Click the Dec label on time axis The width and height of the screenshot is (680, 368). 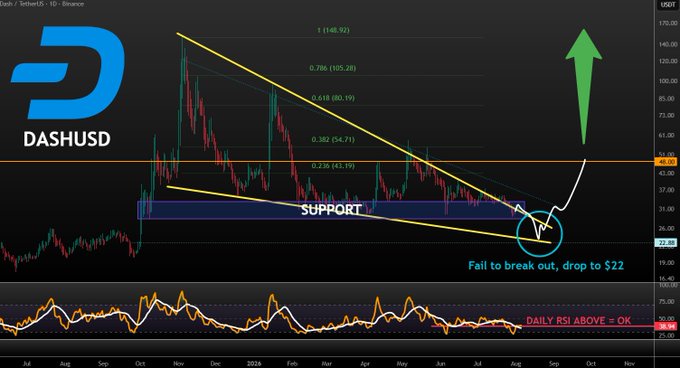[x=216, y=364]
